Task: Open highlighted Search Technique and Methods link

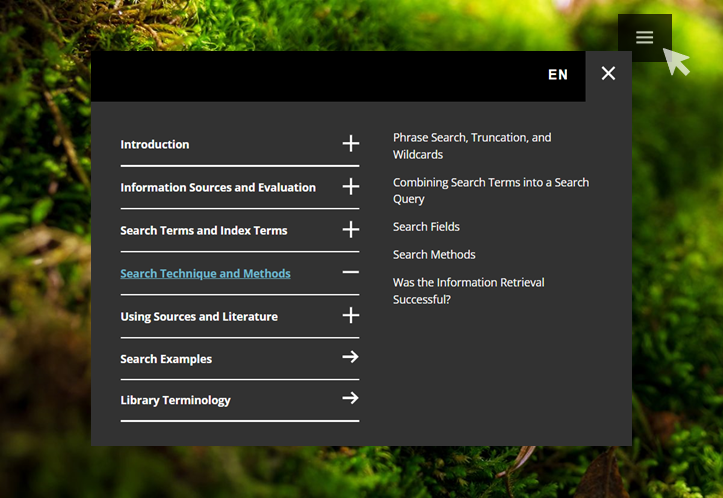Action: tap(205, 273)
